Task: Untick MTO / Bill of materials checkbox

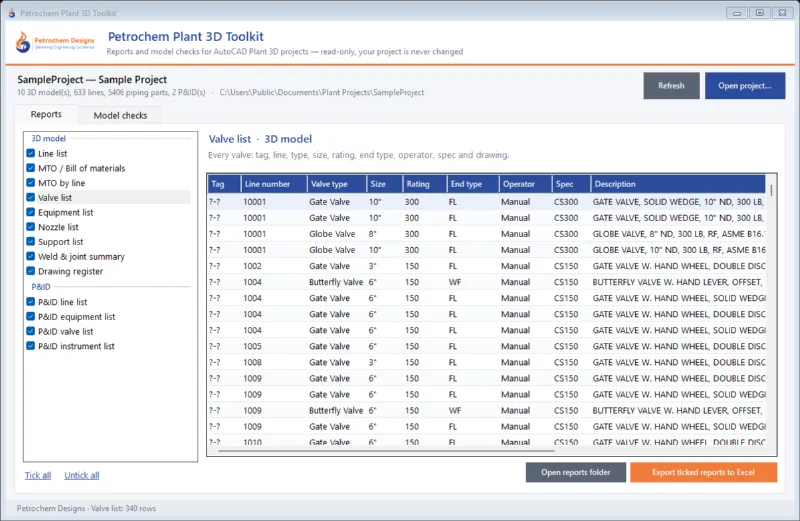Action: [x=31, y=168]
